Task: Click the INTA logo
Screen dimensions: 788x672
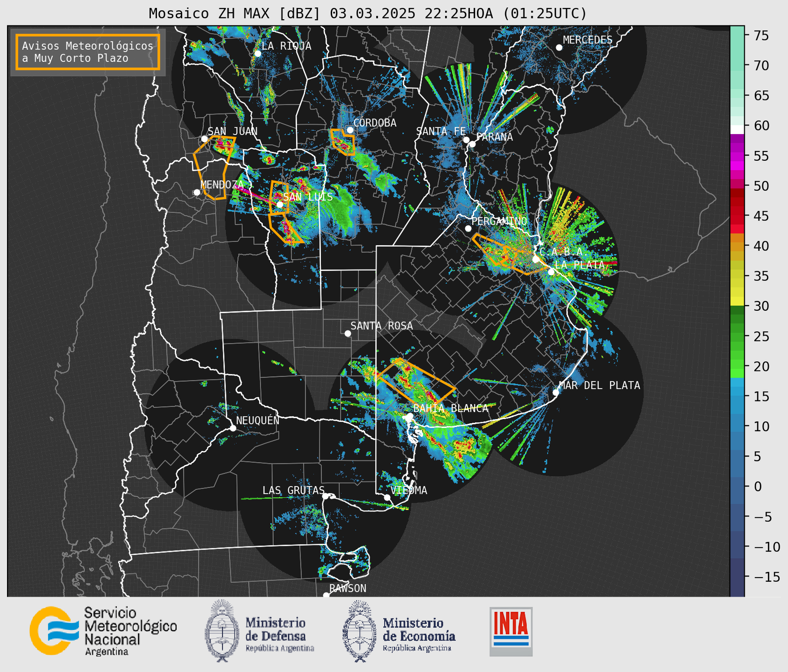Action: click(511, 631)
